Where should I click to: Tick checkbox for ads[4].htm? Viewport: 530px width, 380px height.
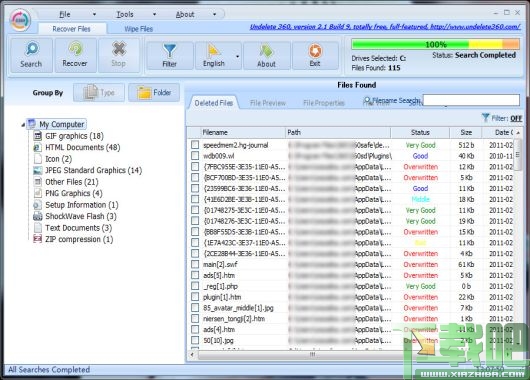pos(195,329)
